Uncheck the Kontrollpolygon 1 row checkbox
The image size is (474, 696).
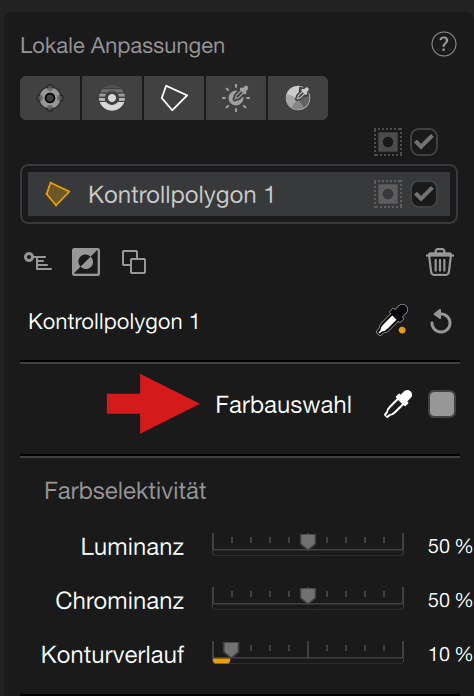point(424,194)
